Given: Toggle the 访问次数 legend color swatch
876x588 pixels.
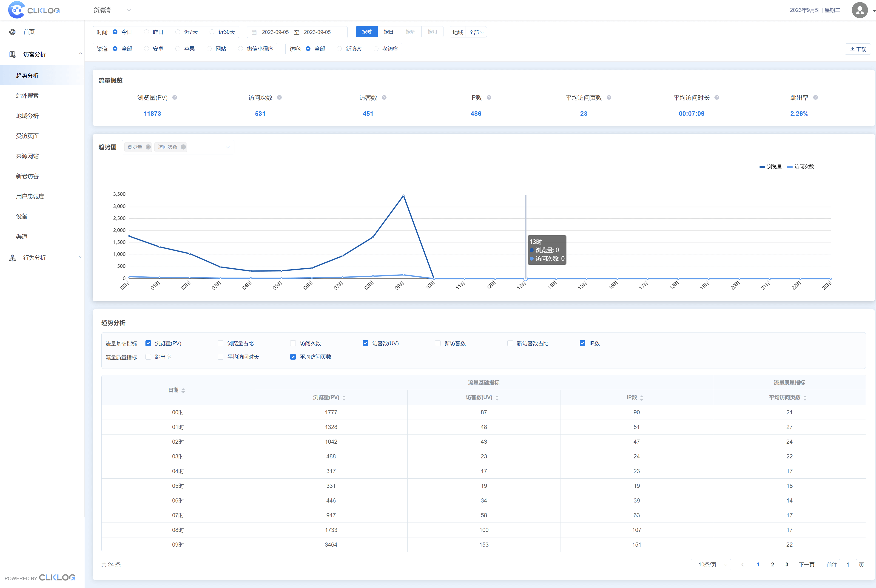Looking at the screenshot, I should coord(790,167).
